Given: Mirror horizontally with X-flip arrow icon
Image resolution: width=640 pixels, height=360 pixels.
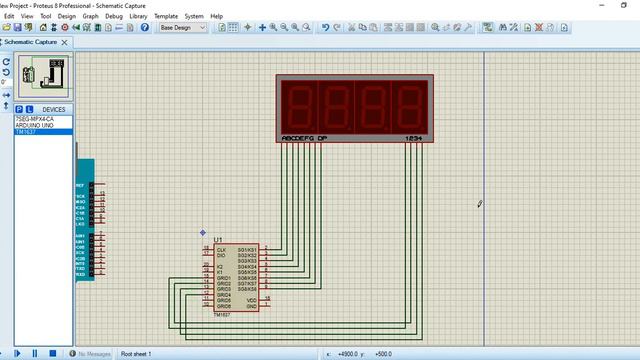Looking at the screenshot, I should point(6,95).
